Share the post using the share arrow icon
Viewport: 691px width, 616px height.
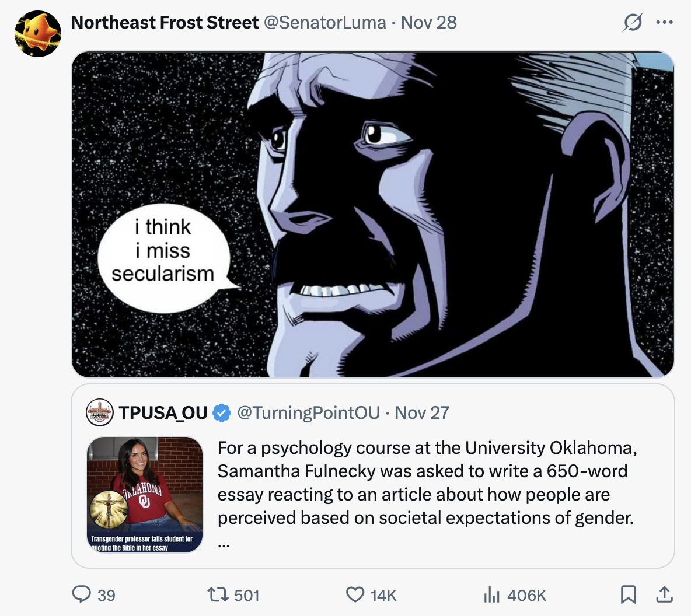coord(664,594)
